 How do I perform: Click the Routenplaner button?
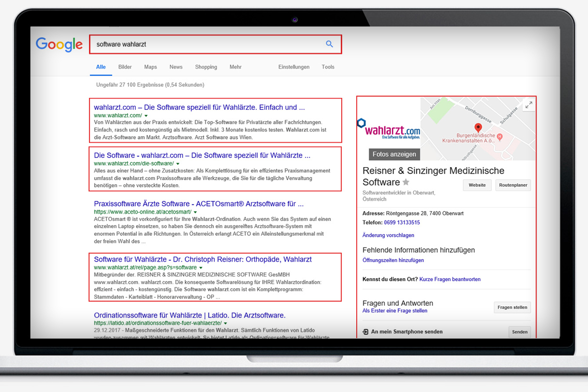tap(513, 185)
